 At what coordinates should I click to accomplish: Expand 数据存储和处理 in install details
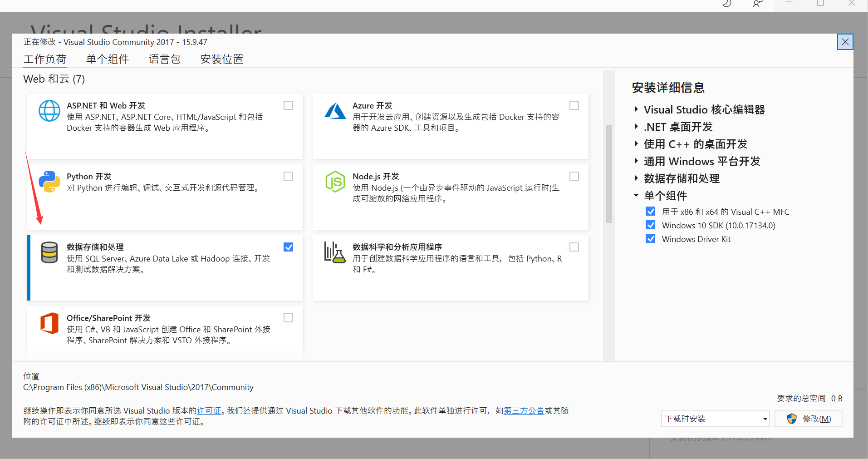(x=636, y=178)
